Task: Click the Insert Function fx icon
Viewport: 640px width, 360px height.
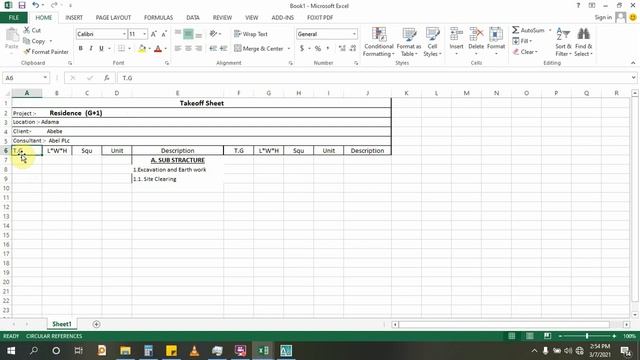Action: coord(107,78)
